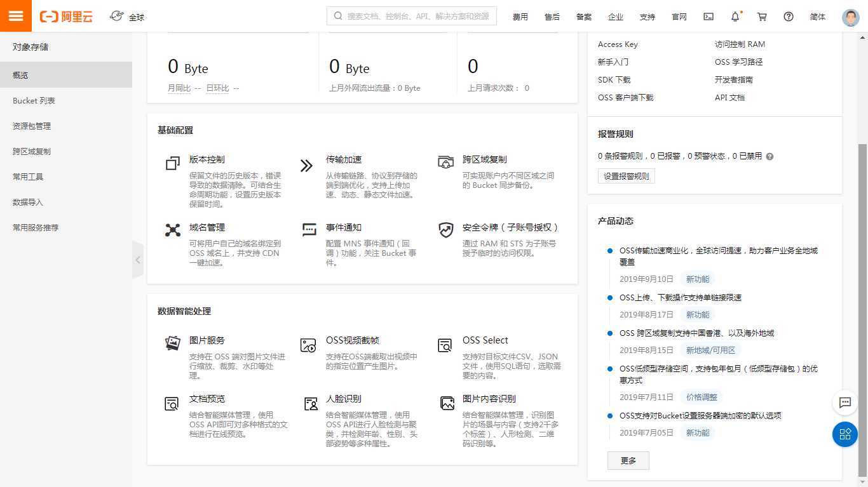Open the SDK 下载 link
Viewport: 868px width, 487px height.
[x=614, y=80]
